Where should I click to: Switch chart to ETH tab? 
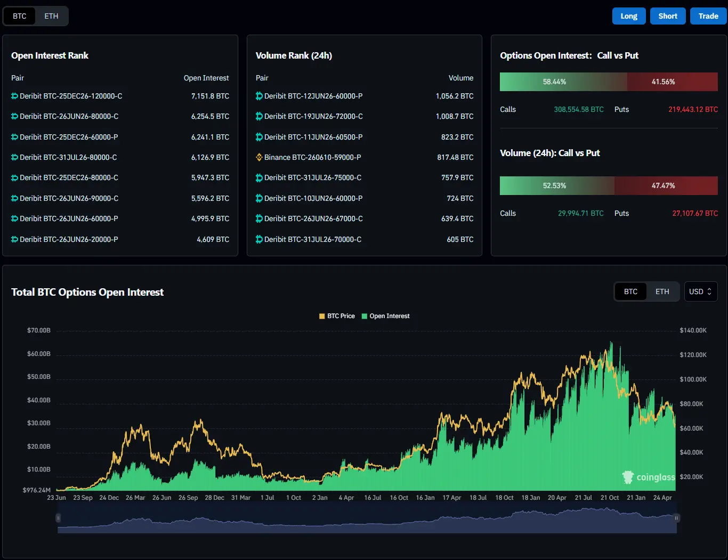(662, 291)
